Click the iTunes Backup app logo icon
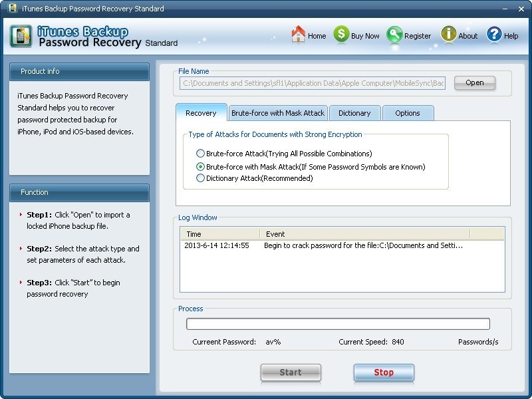This screenshot has height=399, width=532. (x=21, y=36)
